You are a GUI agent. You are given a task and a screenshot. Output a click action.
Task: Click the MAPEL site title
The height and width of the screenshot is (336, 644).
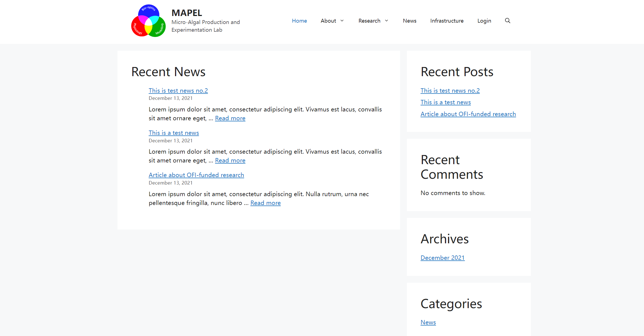pyautogui.click(x=187, y=13)
